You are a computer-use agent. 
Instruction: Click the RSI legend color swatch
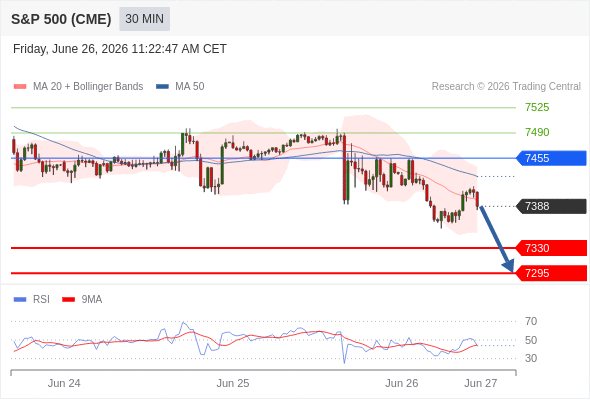click(20, 300)
